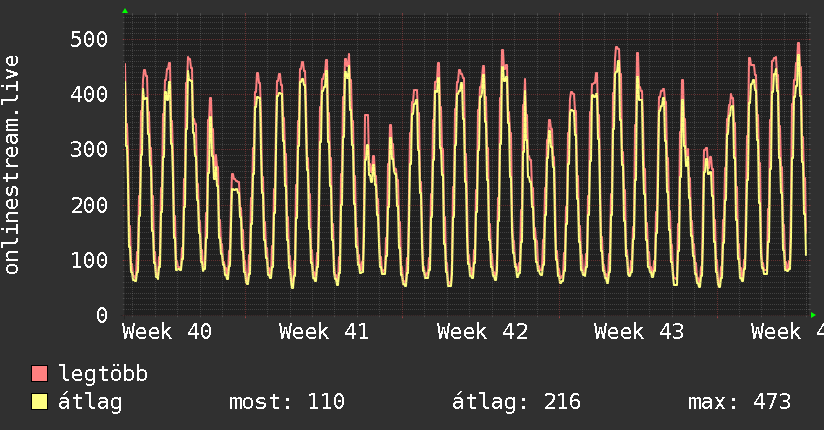Click the "most: 110" statistic

pos(287,402)
